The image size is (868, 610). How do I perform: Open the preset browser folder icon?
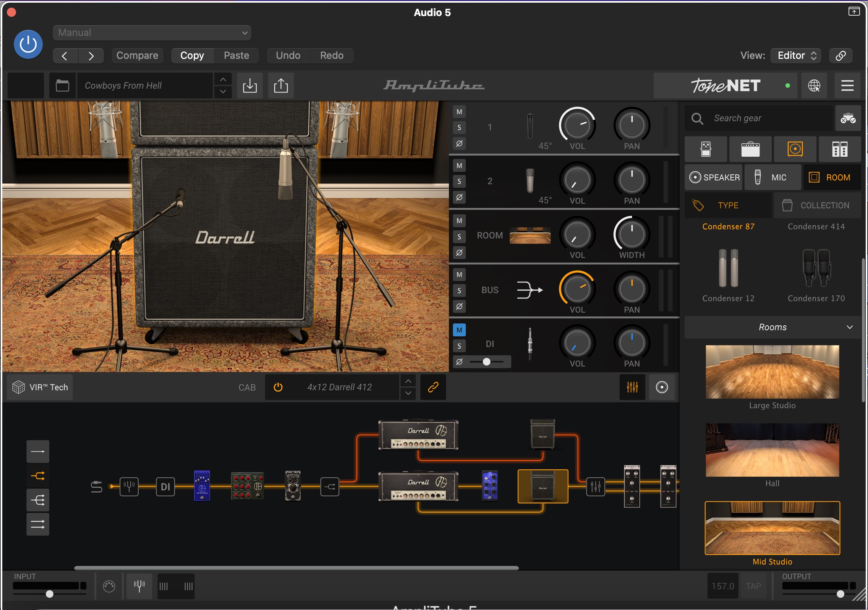(x=63, y=86)
